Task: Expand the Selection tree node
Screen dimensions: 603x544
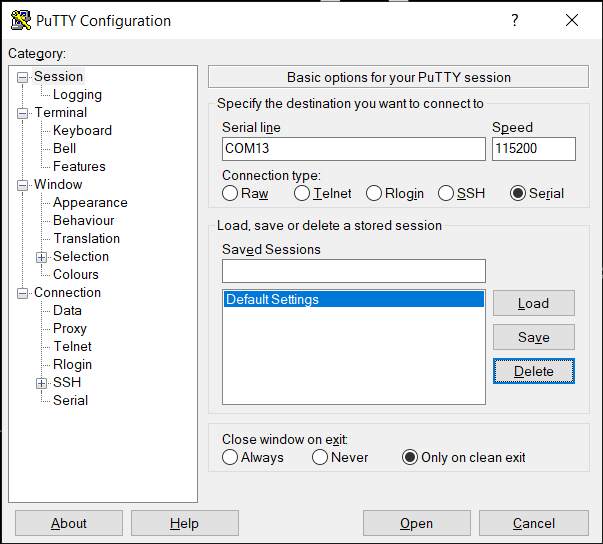Action: tap(42, 257)
